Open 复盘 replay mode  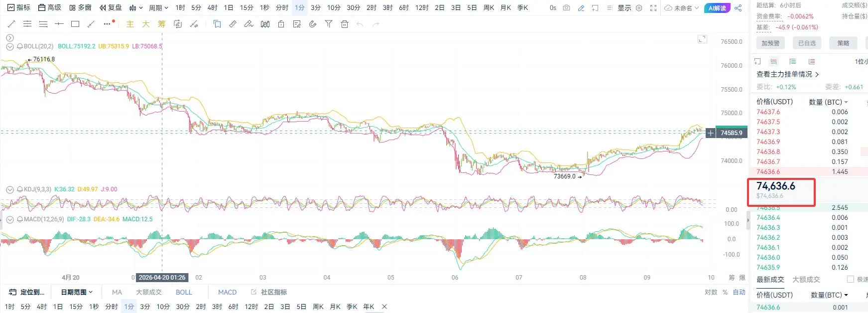coord(111,8)
